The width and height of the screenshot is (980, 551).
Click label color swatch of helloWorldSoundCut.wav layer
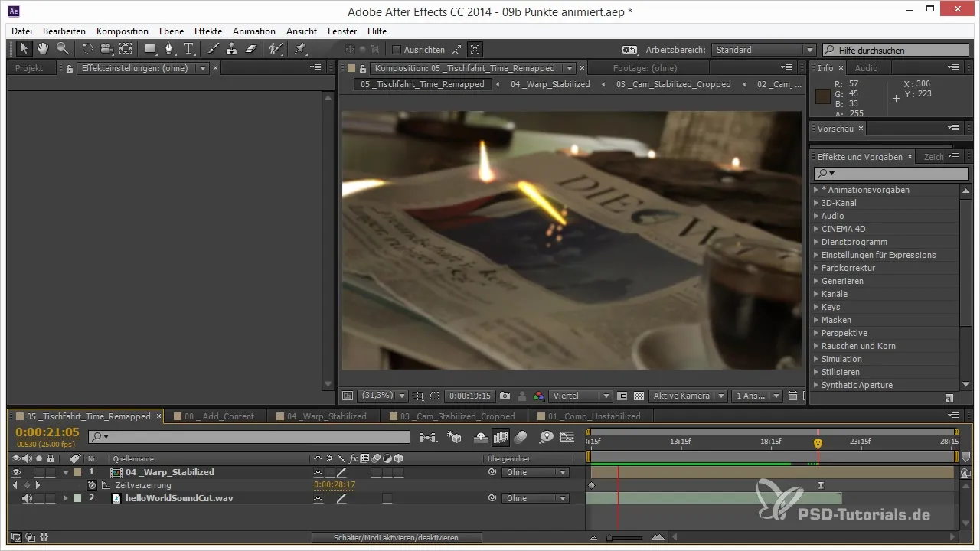tap(77, 498)
